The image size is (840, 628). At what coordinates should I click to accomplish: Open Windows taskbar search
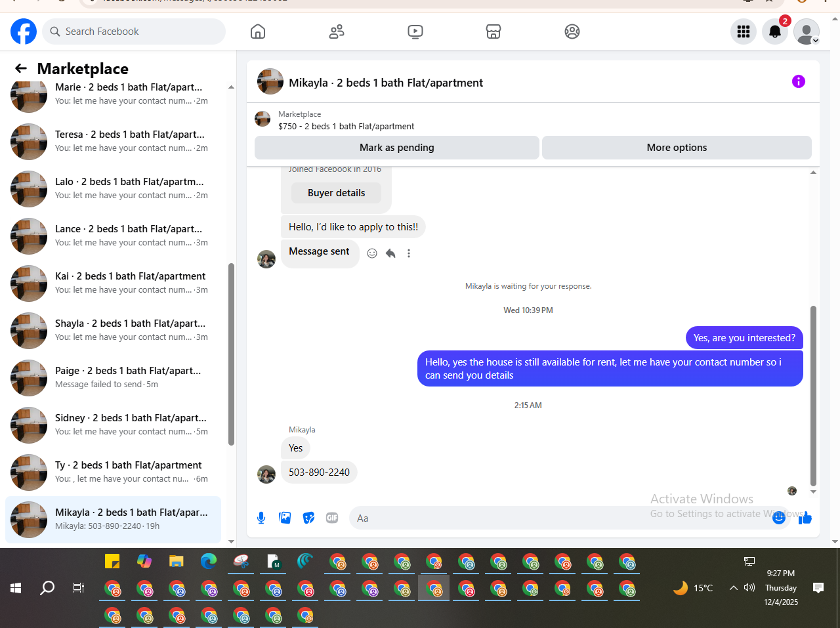coord(47,588)
